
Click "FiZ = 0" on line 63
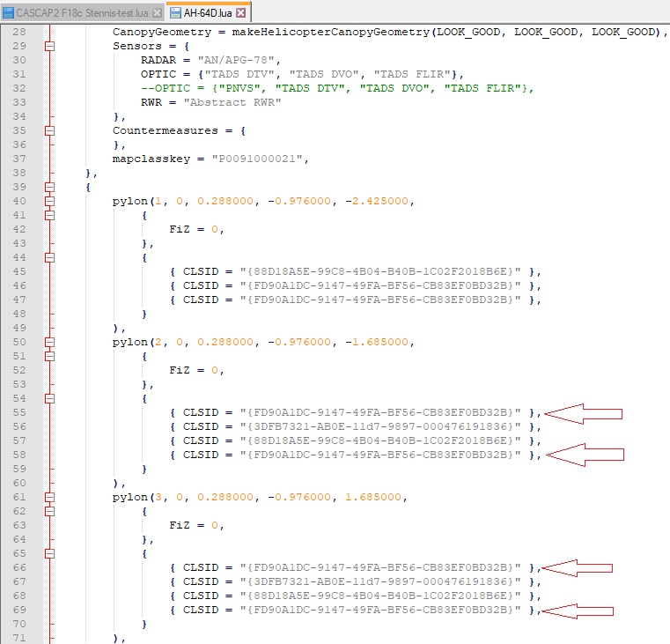194,525
